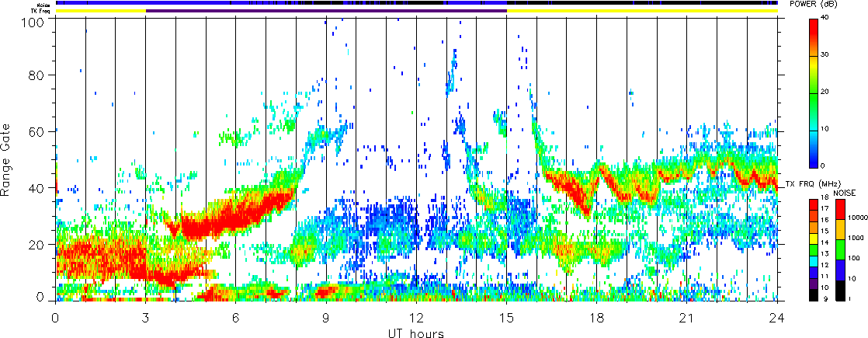
Task: Click the blue Noise strip above the plot
Action: point(416,2)
